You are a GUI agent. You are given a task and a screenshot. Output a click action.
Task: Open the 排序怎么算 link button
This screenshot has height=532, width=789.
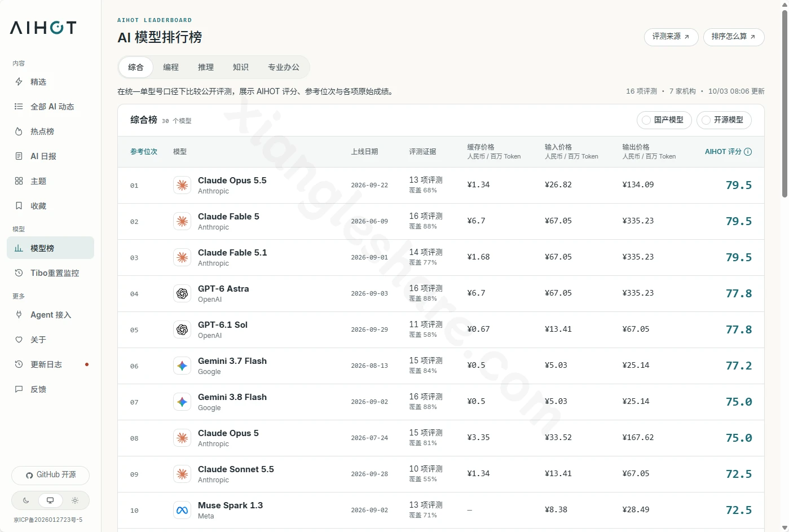(734, 37)
